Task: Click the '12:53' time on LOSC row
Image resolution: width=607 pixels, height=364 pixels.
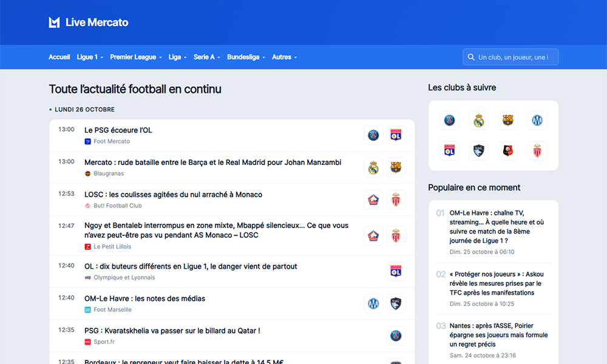Action: pyautogui.click(x=66, y=194)
